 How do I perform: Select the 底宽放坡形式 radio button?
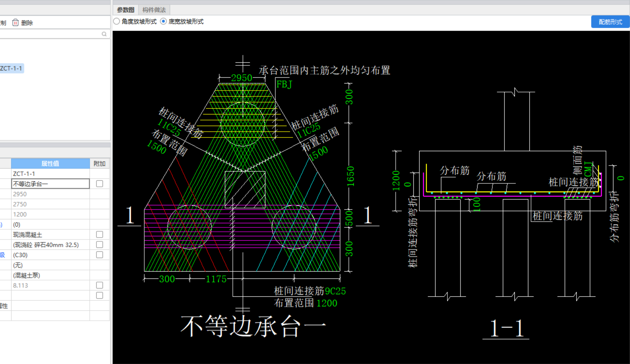tap(163, 22)
